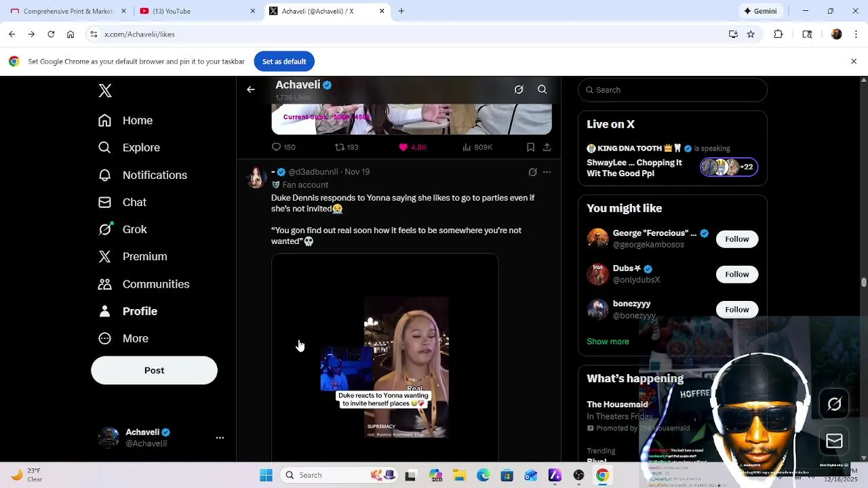
Task: Open @d3adbunnII profile avatar
Action: [x=256, y=177]
